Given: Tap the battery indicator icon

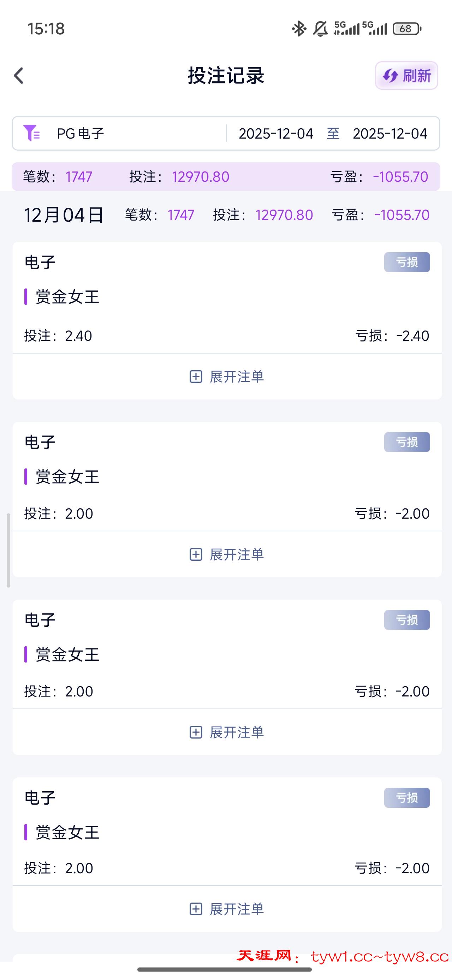Looking at the screenshot, I should coord(407,29).
